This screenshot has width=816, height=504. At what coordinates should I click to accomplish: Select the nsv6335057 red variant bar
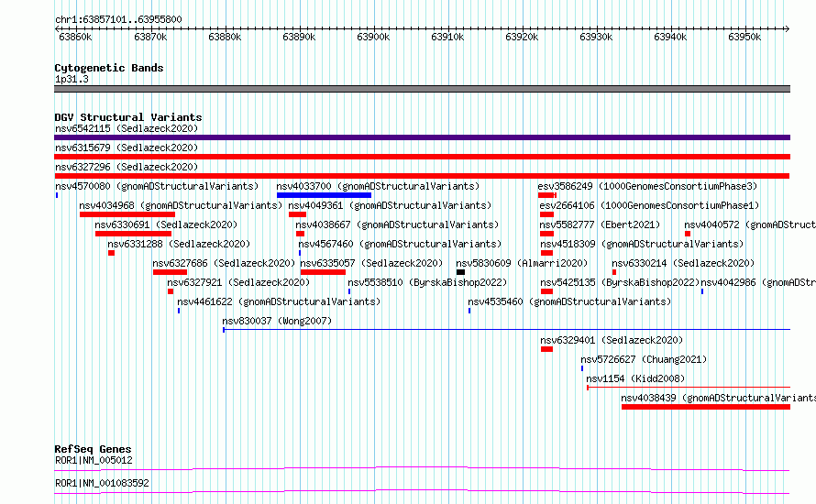coord(323,272)
